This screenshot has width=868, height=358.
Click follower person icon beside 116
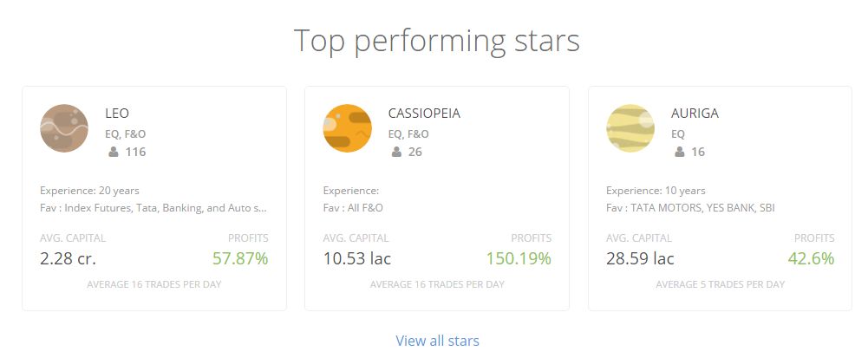pyautogui.click(x=114, y=153)
